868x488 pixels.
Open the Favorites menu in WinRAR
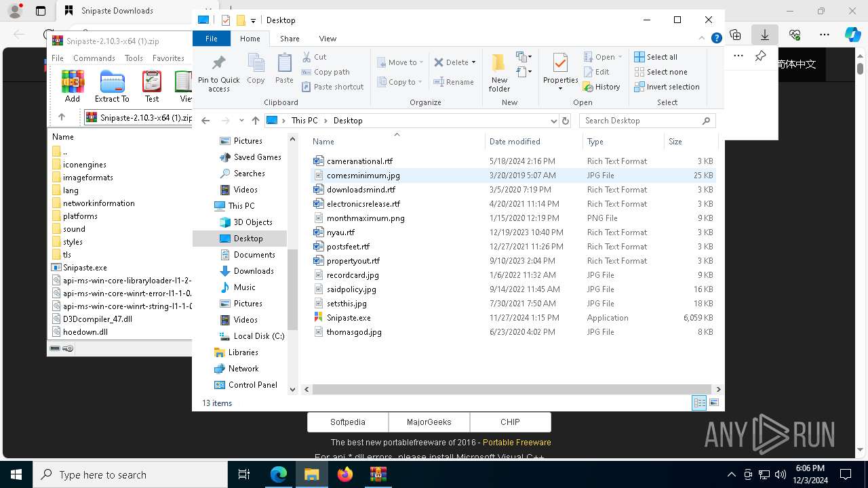tap(168, 58)
